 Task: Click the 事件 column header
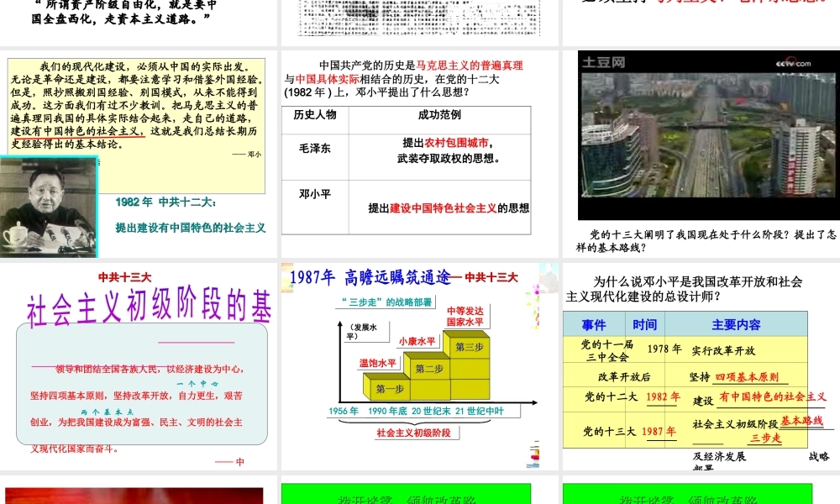(x=594, y=324)
